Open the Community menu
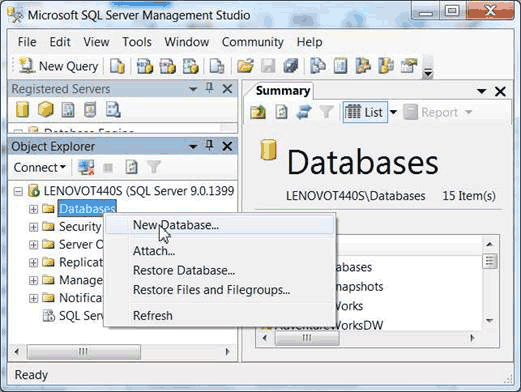This screenshot has height=392, width=521. tap(253, 42)
